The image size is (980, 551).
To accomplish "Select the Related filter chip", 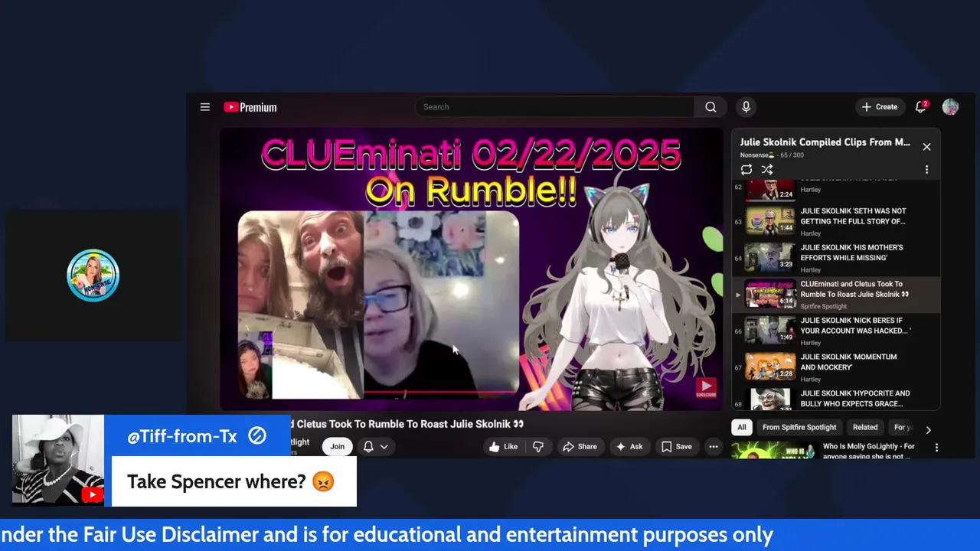I will tap(865, 427).
